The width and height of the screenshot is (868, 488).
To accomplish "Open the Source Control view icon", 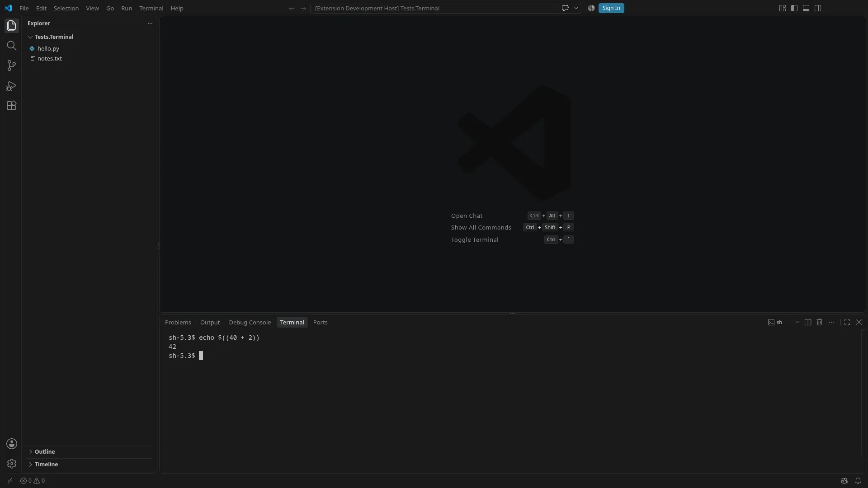I will coord(11,66).
